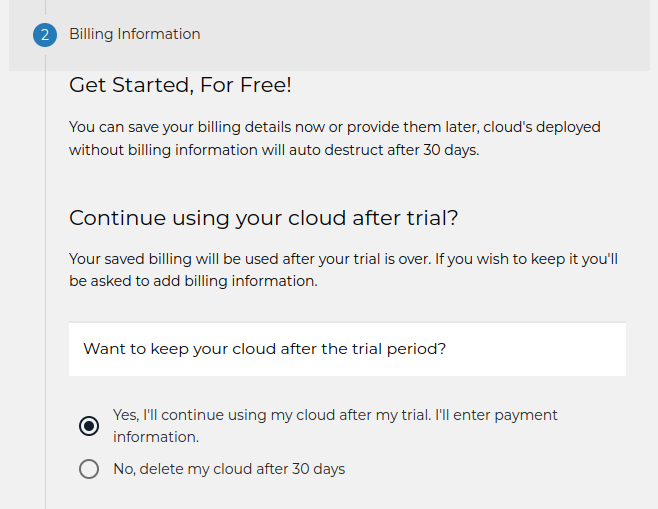Click the paragraph starting "Your saved billing will be used"
658x509 pixels.
pyautogui.click(x=343, y=270)
